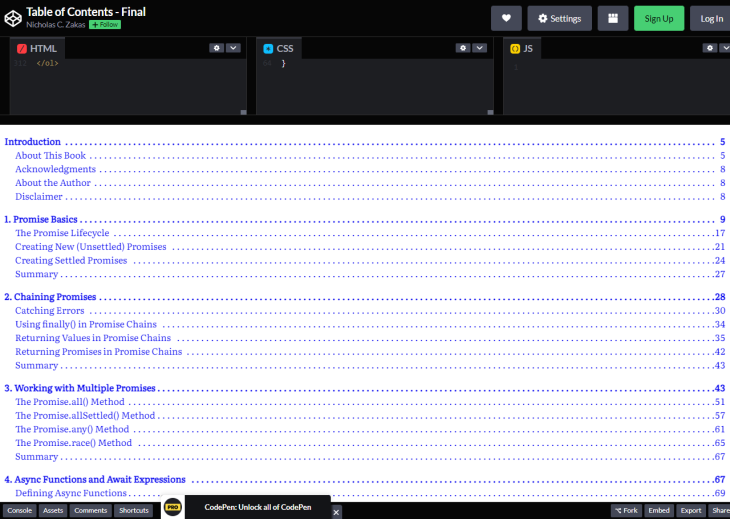Toggle the Console panel
Viewport: 730px width, 519px height.
pyautogui.click(x=20, y=511)
